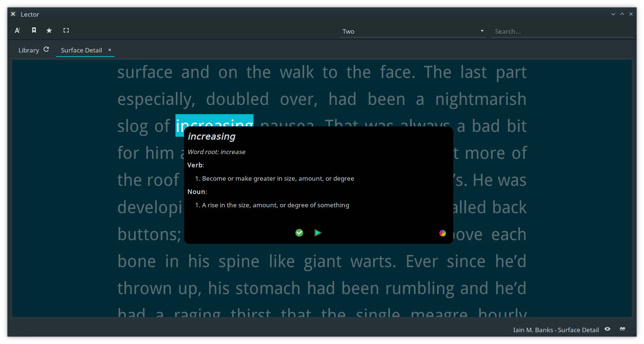Click the "A rise in the size" noun definition

click(x=275, y=205)
